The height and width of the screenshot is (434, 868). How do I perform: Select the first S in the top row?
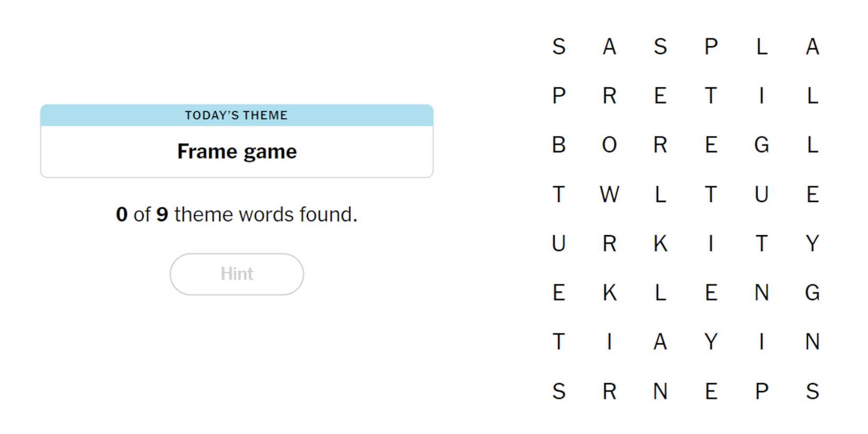558,47
